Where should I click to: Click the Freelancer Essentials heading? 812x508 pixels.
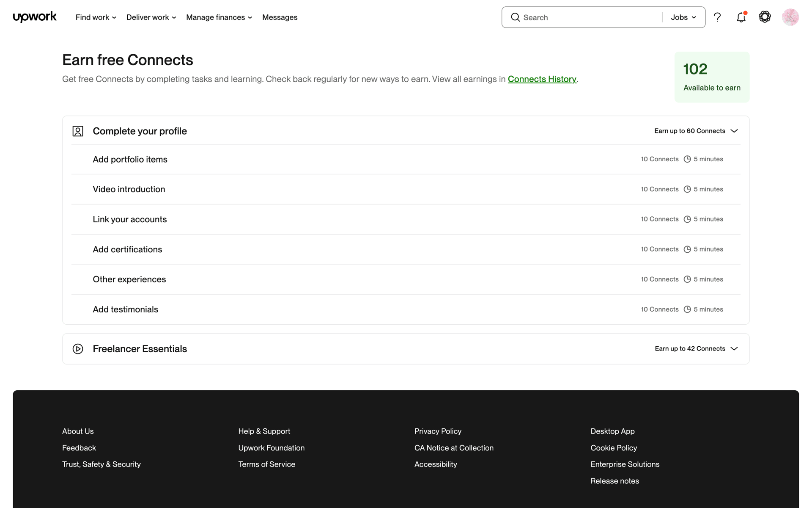click(140, 349)
